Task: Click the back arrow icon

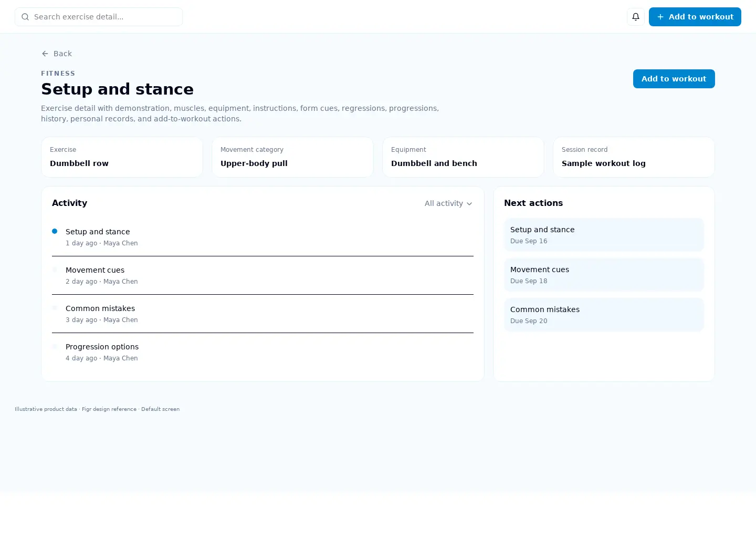Action: [x=45, y=54]
